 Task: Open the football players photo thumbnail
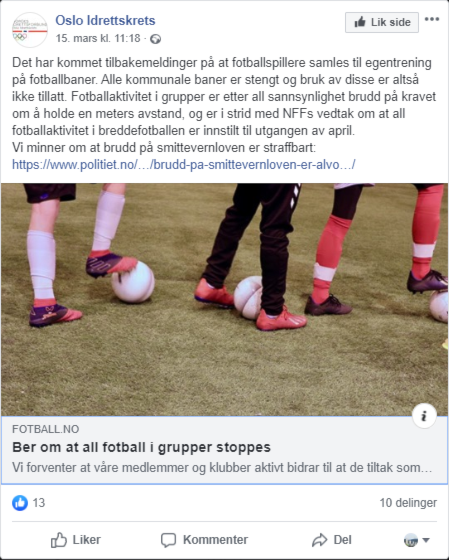point(224,300)
